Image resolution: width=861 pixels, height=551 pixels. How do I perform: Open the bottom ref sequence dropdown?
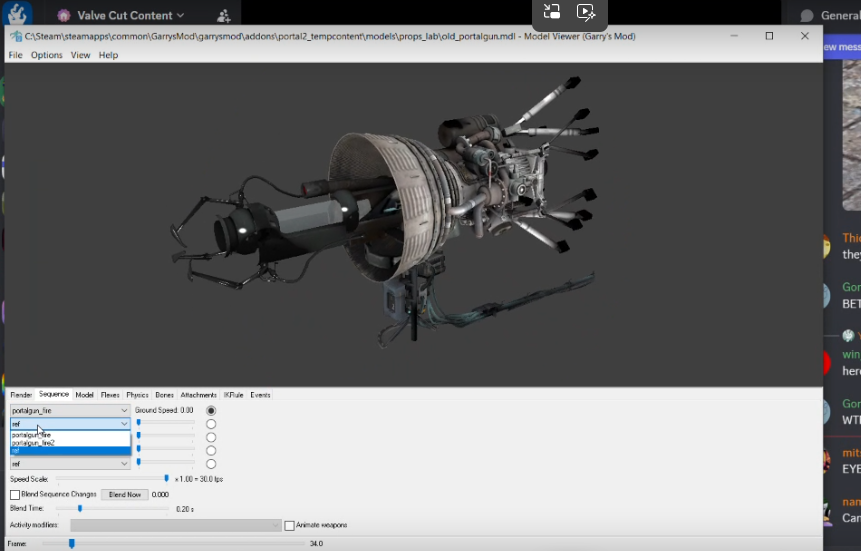point(70,464)
